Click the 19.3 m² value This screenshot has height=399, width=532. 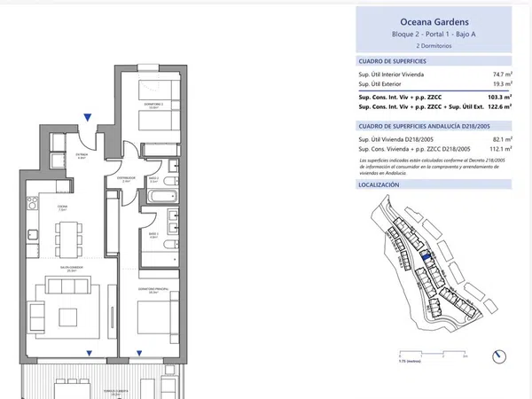(503, 84)
